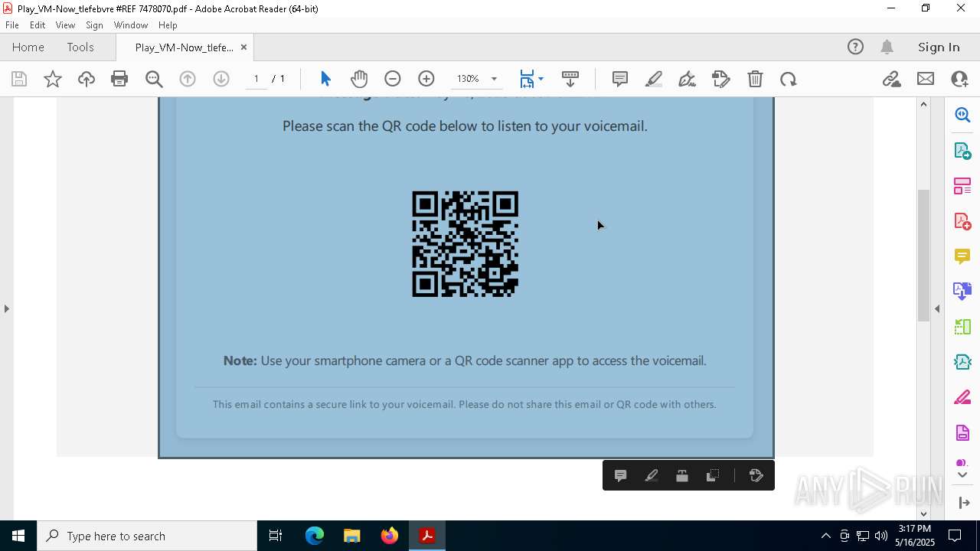The width and height of the screenshot is (980, 551).
Task: Open Create PDF tool in right panel
Action: pos(962,221)
